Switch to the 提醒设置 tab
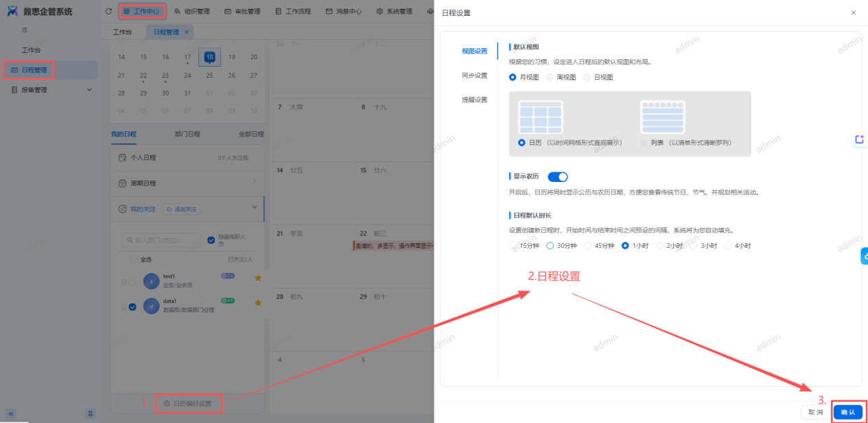The height and width of the screenshot is (423, 868). pos(474,100)
